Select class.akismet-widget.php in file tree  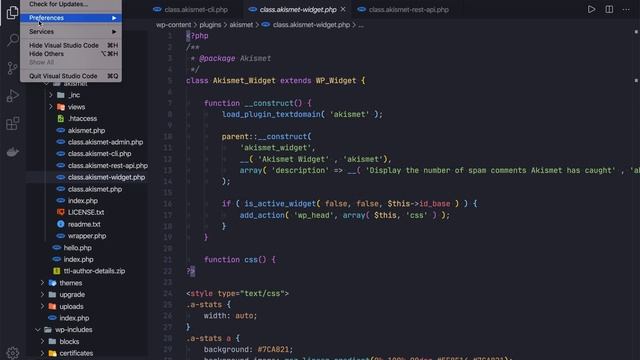point(106,178)
